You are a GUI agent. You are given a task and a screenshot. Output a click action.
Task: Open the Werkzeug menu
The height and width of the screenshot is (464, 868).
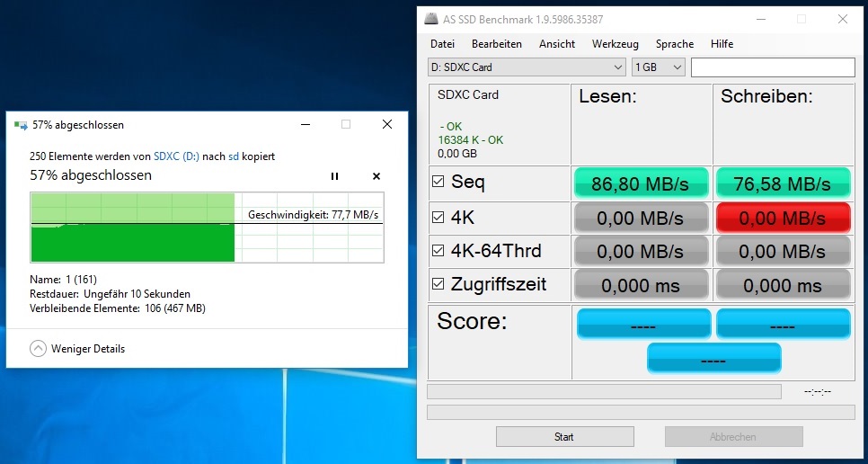click(x=615, y=44)
